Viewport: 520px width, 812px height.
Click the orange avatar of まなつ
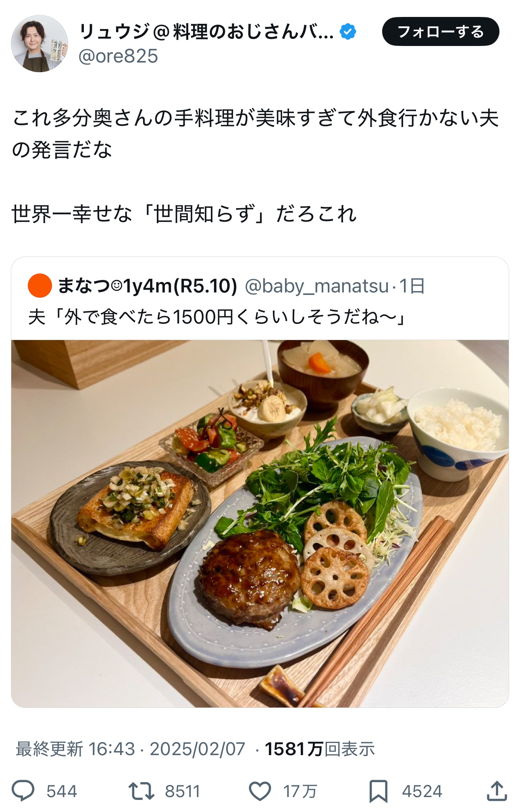pos(40,286)
